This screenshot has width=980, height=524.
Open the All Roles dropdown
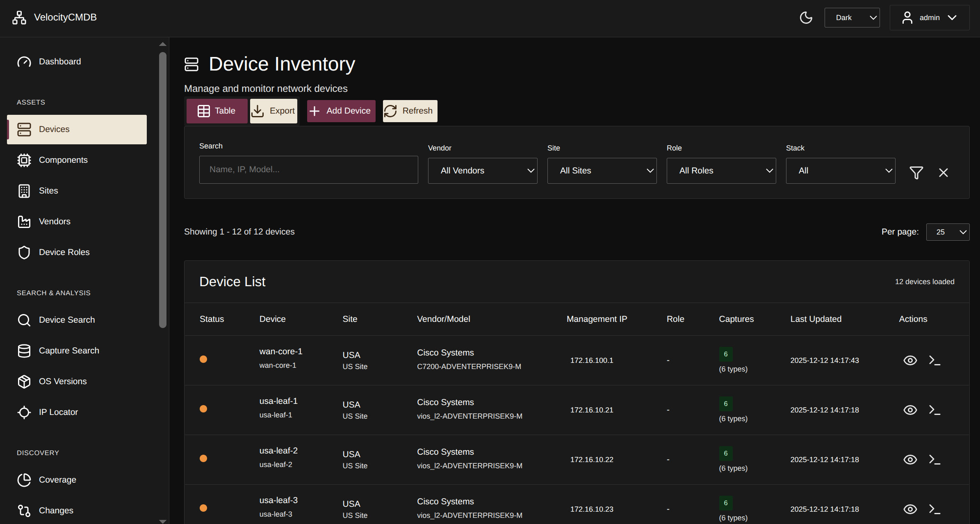[721, 171]
